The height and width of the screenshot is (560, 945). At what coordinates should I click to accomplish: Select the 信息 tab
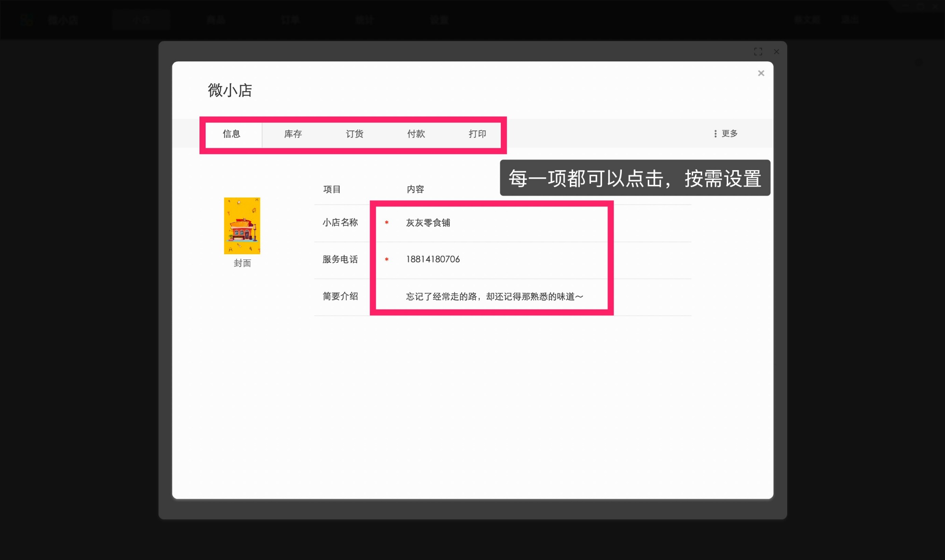[x=231, y=134]
